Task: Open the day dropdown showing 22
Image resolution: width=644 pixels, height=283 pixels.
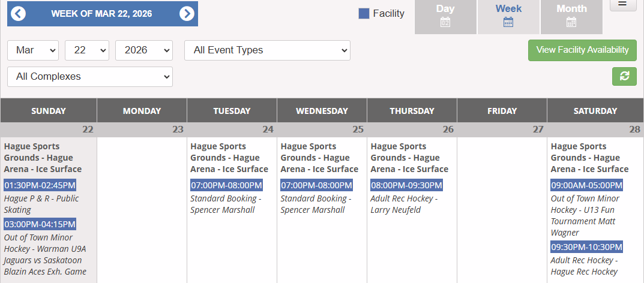Action: 86,50
